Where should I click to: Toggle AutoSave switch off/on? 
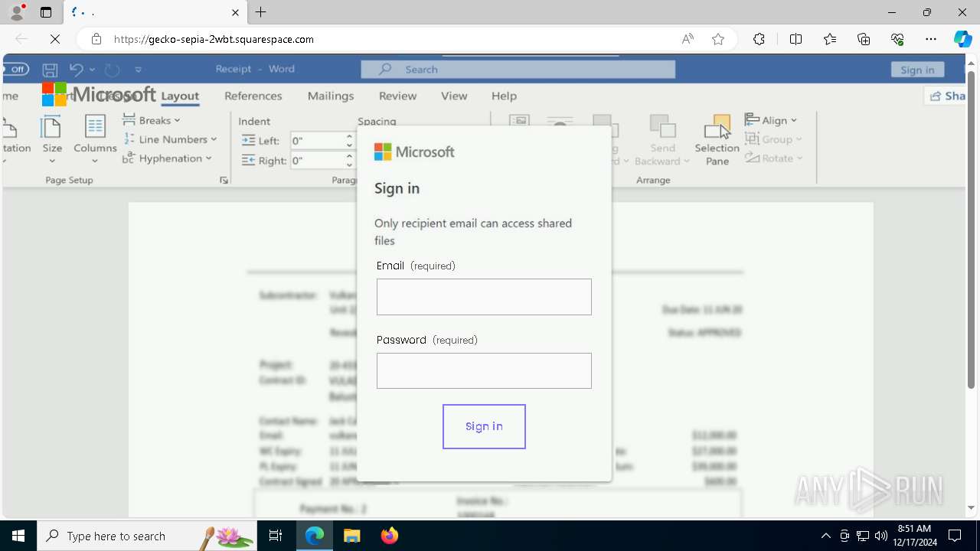[15, 69]
